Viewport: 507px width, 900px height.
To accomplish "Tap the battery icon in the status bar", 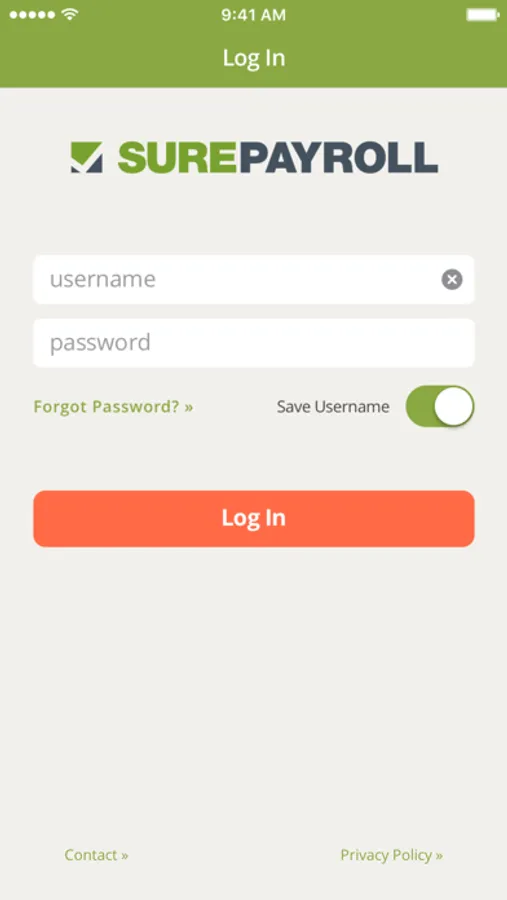I will tap(482, 15).
